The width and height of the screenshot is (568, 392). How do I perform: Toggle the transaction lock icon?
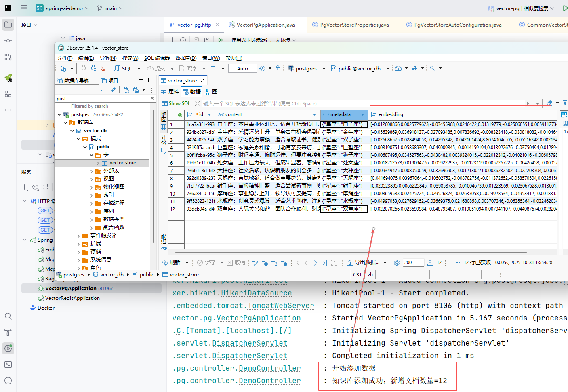pos(278,69)
